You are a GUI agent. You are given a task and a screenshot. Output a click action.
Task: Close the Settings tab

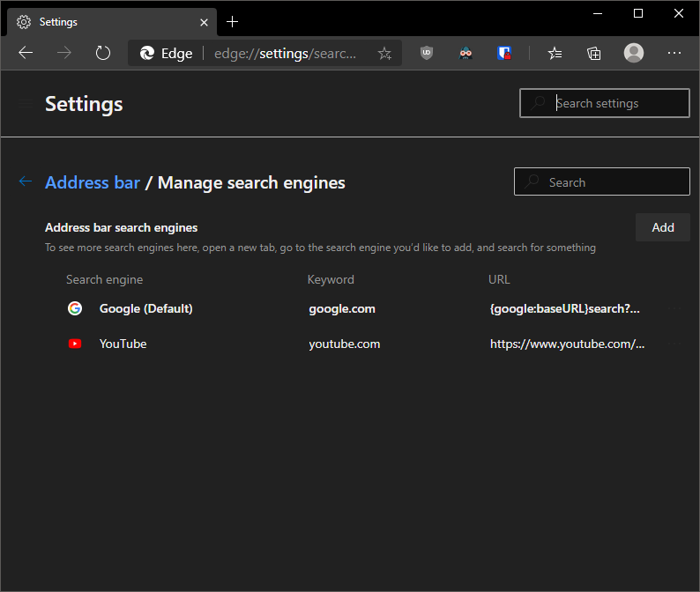point(204,22)
